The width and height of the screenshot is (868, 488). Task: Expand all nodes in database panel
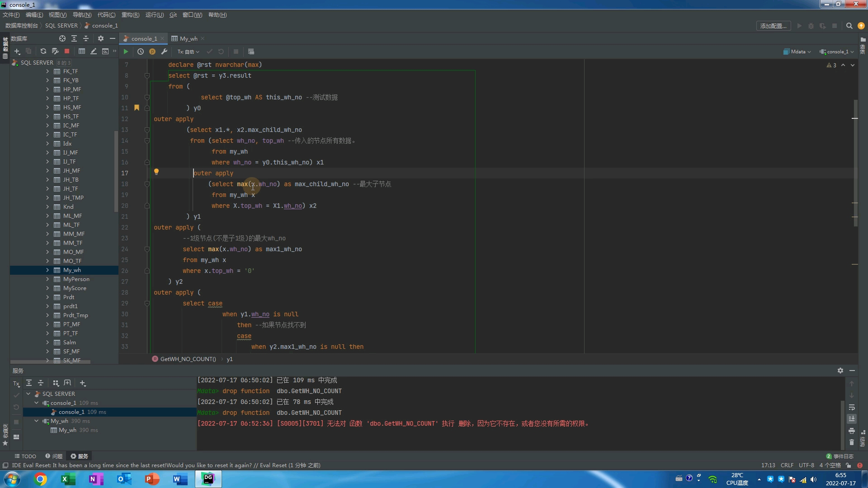pos(74,38)
